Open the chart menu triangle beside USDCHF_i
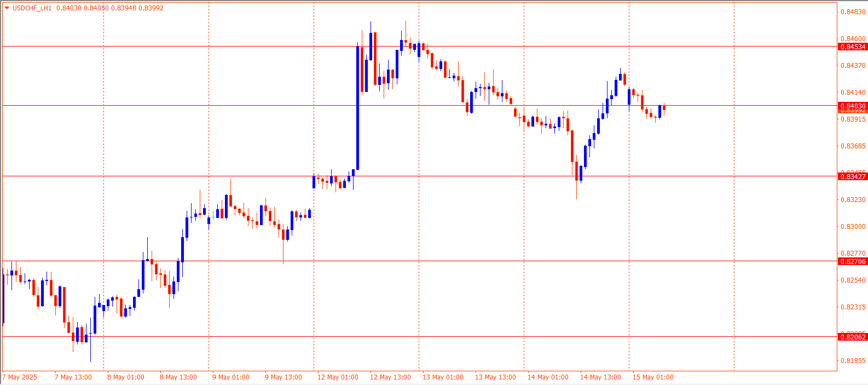This screenshot has height=385, width=868. click(x=7, y=8)
